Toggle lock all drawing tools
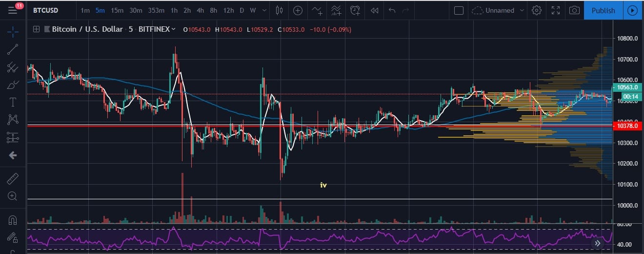 [x=13, y=237]
